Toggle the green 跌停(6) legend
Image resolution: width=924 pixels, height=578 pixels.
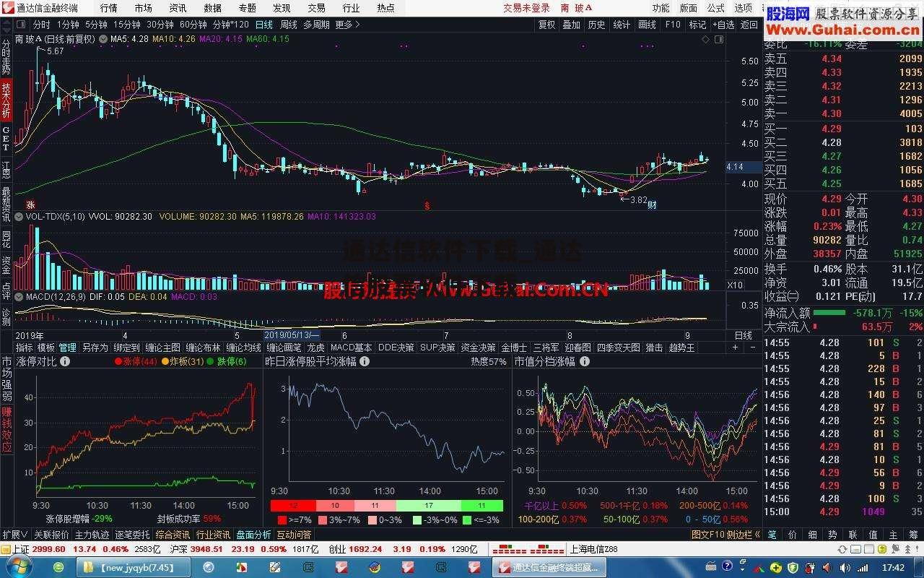[226, 361]
